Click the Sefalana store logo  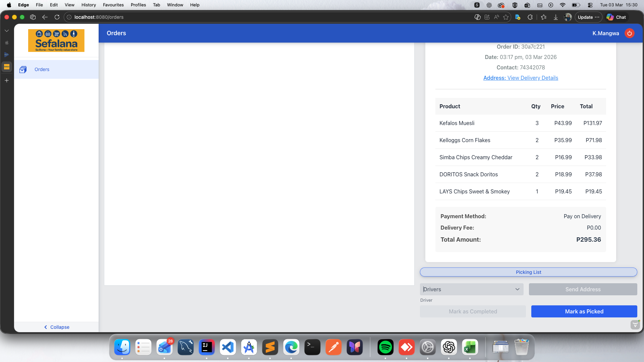point(56,41)
